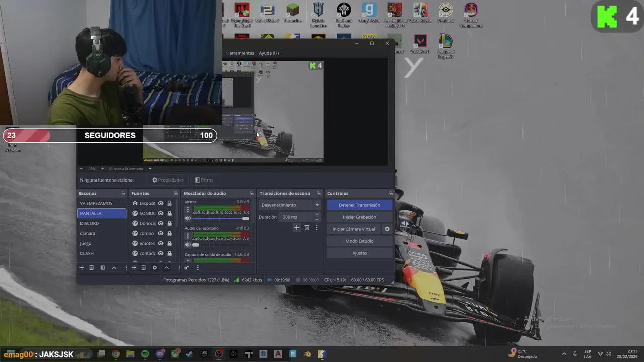Switch to the YA EMPEZAMOS scene
This screenshot has height=362, width=644.
point(102,203)
